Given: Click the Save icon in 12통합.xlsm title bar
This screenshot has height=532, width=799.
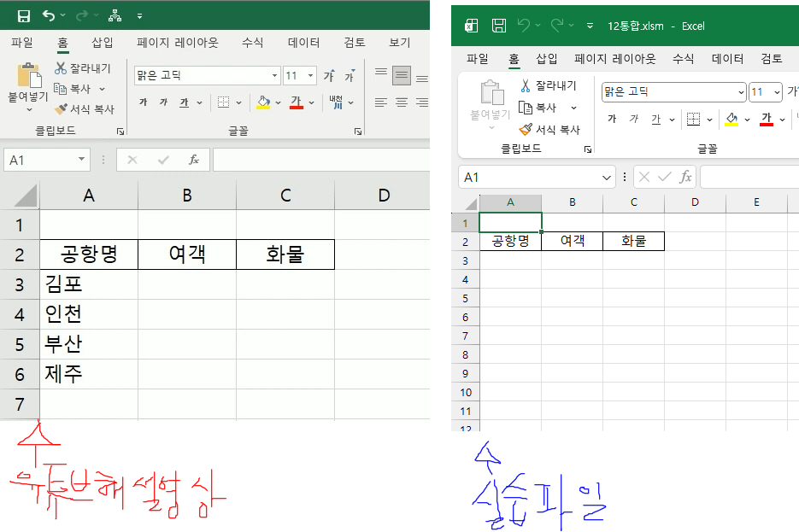Looking at the screenshot, I should [499, 26].
